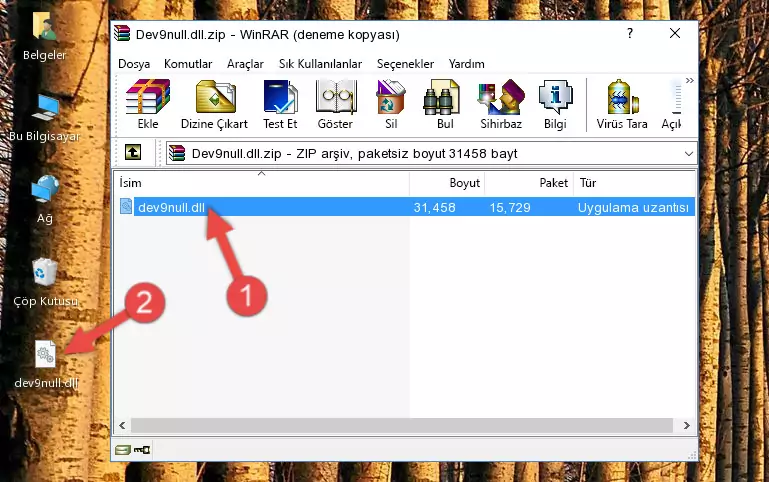769x482 pixels.
Task: Click the Göster view icon
Action: click(x=335, y=104)
